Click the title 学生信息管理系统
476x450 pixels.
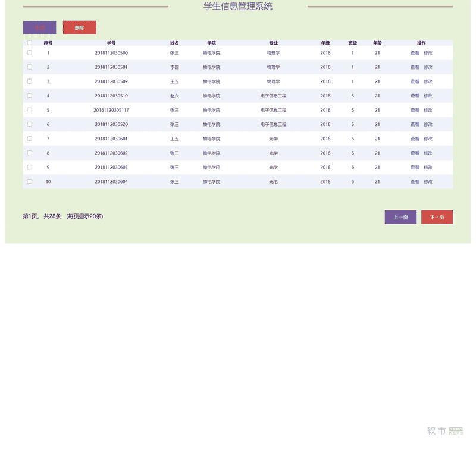tap(238, 6)
